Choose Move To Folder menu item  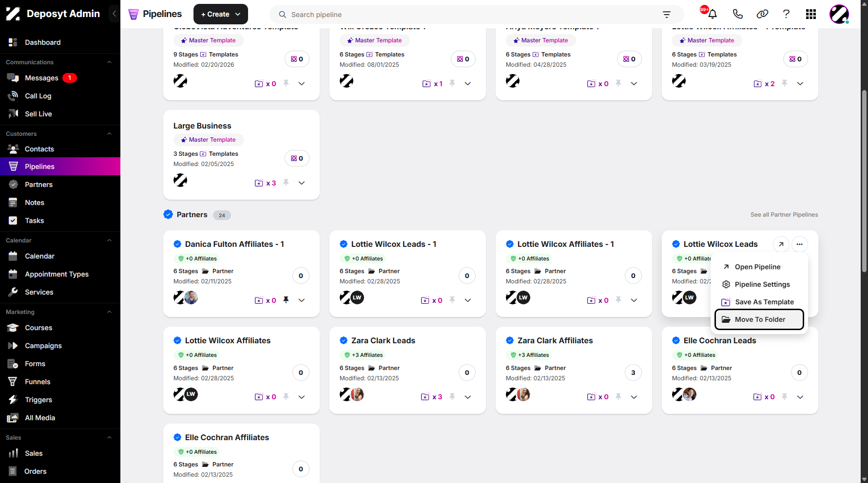coord(759,319)
